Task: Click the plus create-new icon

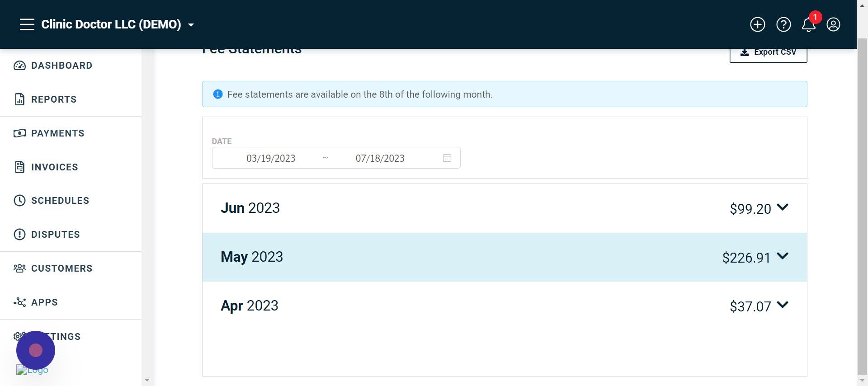Action: pos(758,24)
